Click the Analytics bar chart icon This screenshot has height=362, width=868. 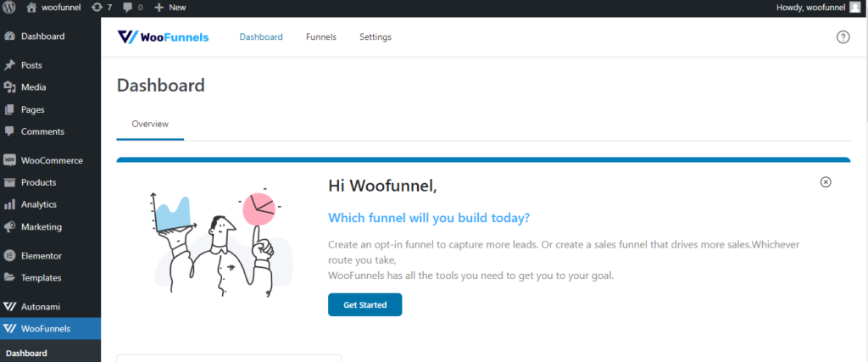pos(9,205)
